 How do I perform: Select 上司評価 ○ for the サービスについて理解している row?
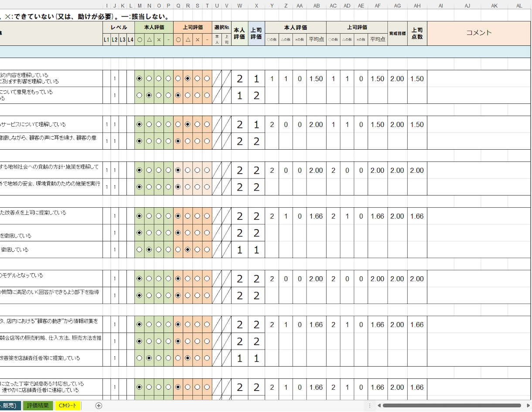coord(178,124)
